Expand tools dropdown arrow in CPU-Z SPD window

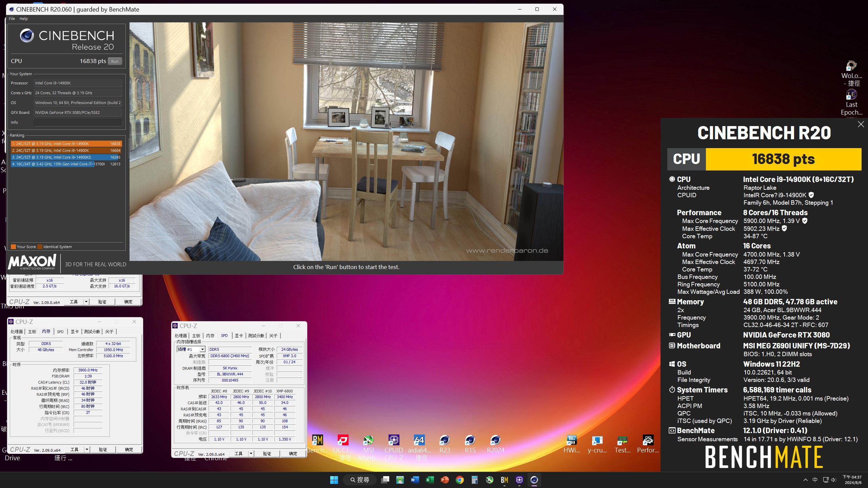[x=251, y=453]
